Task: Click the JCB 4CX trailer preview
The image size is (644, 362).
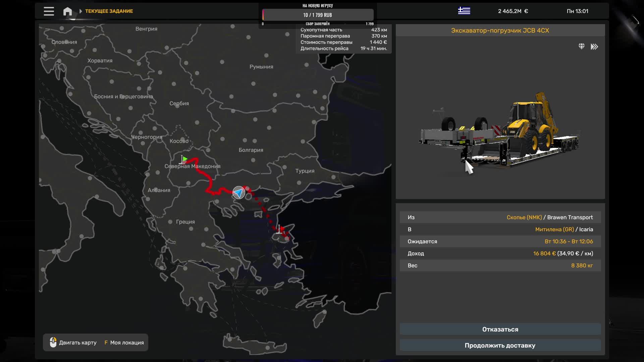Action: (x=500, y=131)
